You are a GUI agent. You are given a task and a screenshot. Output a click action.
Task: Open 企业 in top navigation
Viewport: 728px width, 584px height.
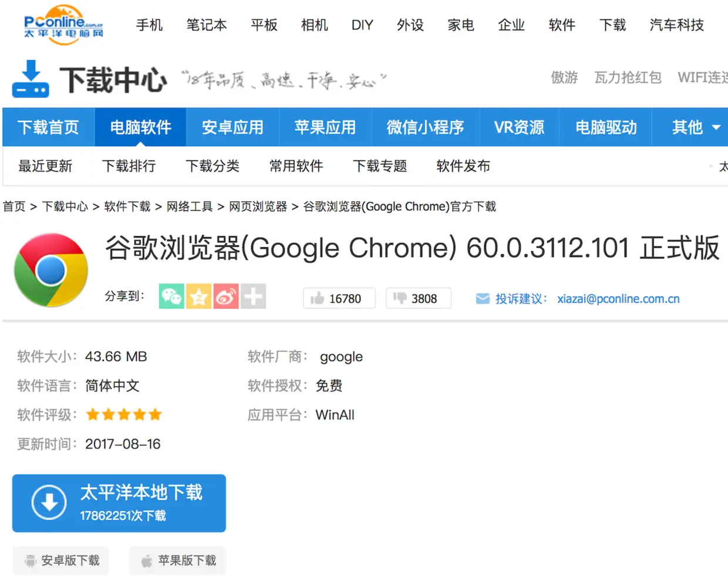point(511,25)
